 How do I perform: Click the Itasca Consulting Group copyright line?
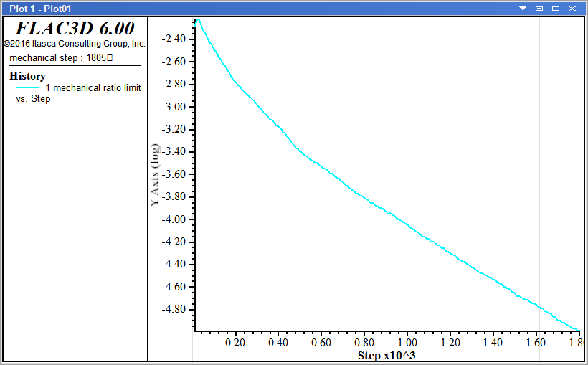tap(75, 44)
